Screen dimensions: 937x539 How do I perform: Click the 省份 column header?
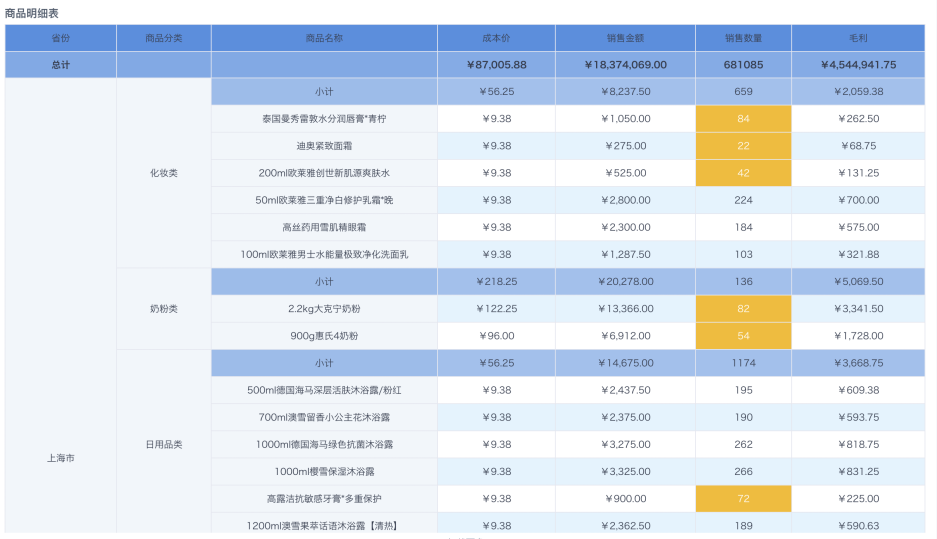pos(61,38)
